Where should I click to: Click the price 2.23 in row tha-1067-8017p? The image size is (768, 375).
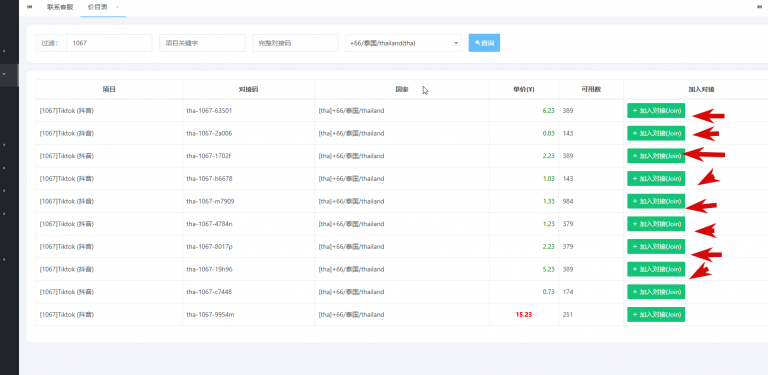tap(549, 246)
